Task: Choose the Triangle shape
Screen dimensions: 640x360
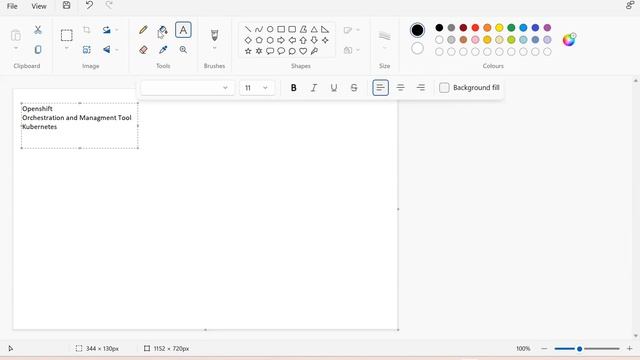Action: click(314, 29)
